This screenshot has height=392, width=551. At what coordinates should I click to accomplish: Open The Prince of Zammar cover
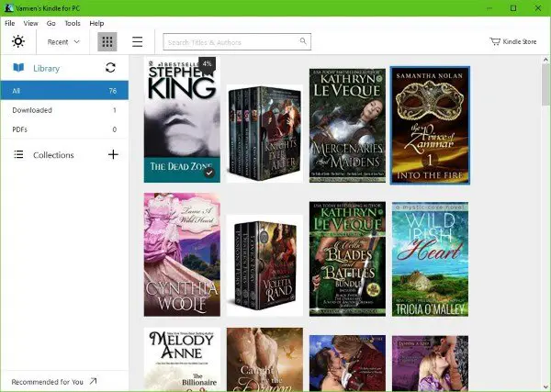[x=430, y=125]
